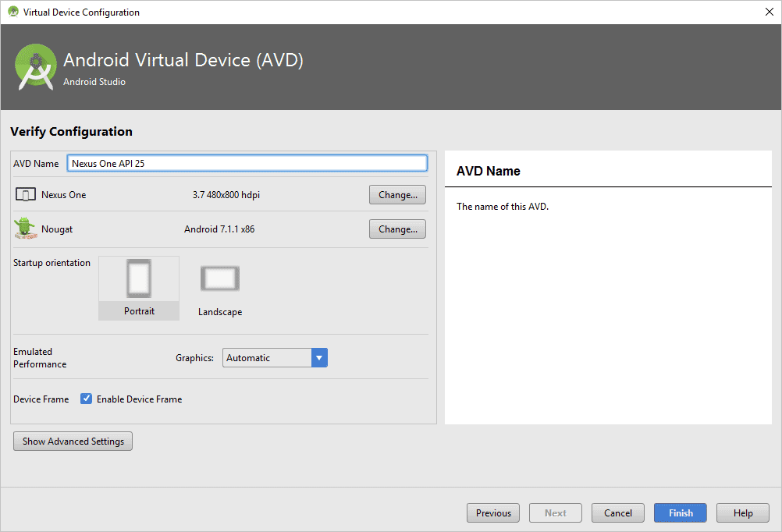Change the Nexus One hardware device
The width and height of the screenshot is (782, 532).
coord(397,195)
